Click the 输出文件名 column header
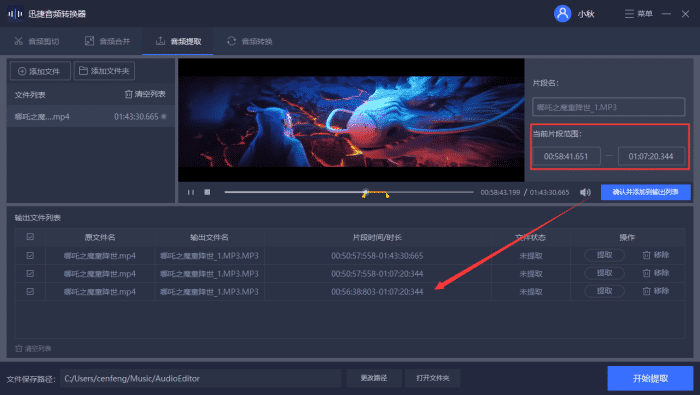This screenshot has height=395, width=700. point(209,237)
